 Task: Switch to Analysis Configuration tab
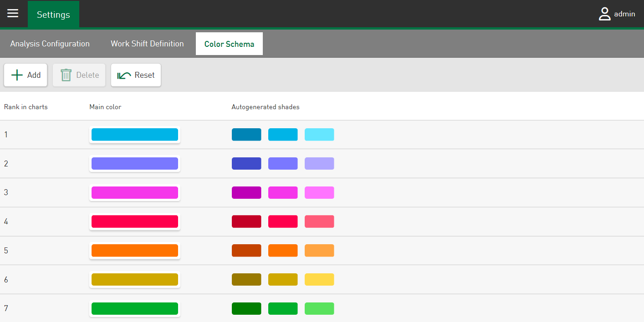[x=50, y=44]
